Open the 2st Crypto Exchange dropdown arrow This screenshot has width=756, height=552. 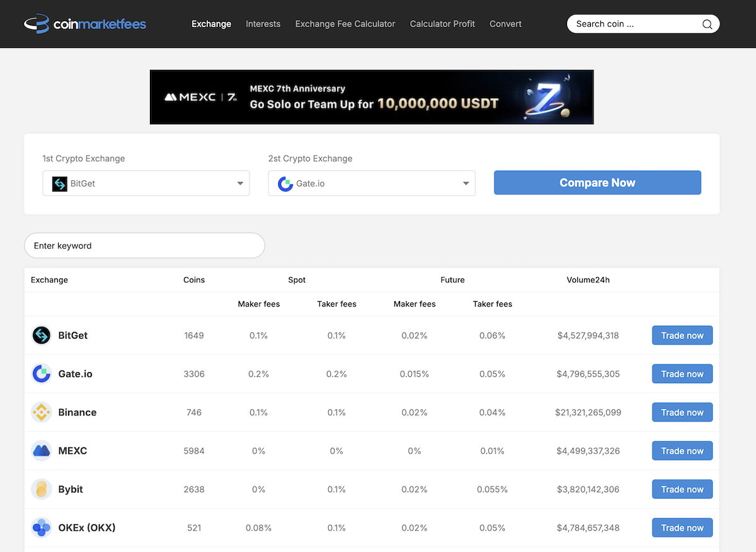tap(466, 183)
